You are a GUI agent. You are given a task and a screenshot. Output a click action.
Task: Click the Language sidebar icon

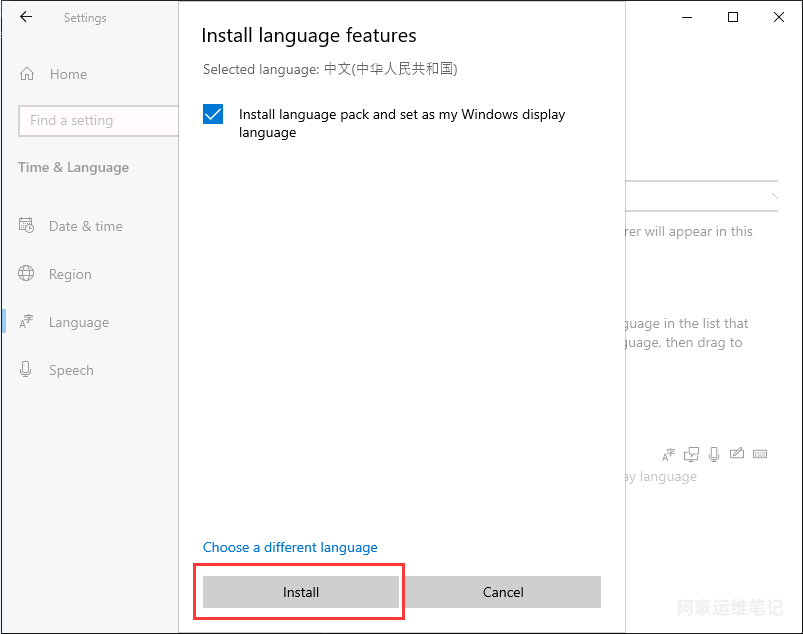click(x=27, y=322)
